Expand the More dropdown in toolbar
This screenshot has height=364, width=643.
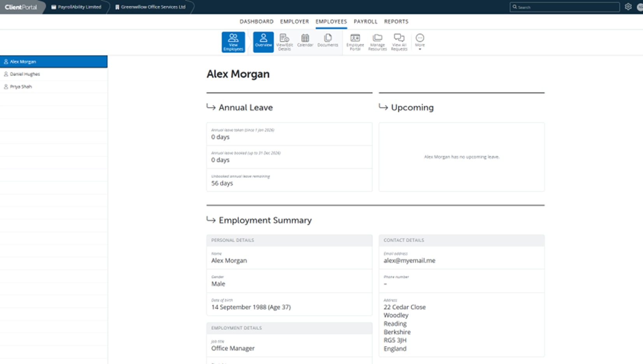click(420, 42)
